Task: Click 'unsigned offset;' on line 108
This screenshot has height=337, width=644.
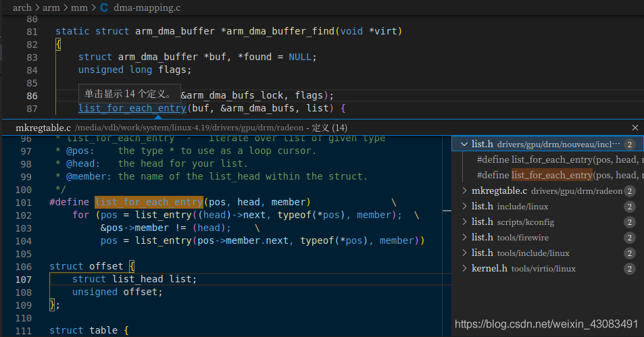Action: [x=118, y=292]
